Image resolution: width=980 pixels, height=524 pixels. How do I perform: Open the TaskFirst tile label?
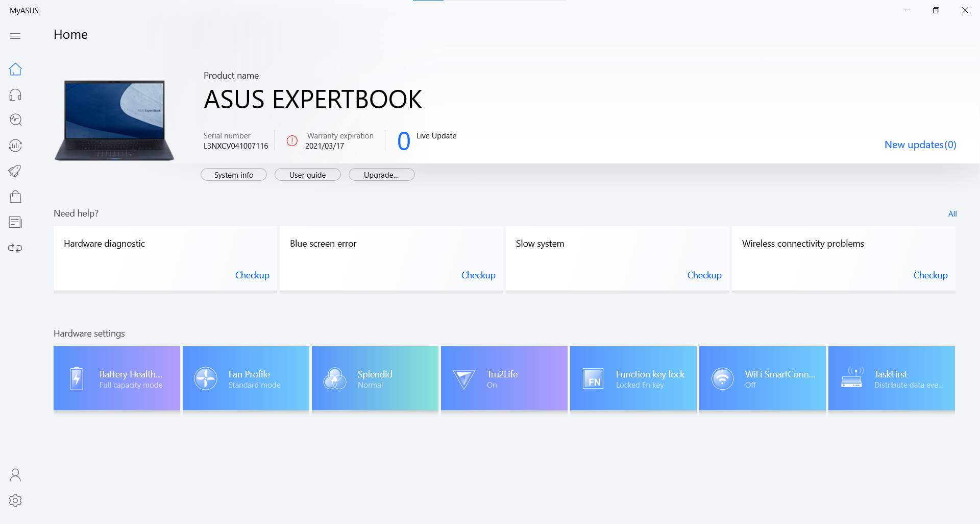[891, 374]
